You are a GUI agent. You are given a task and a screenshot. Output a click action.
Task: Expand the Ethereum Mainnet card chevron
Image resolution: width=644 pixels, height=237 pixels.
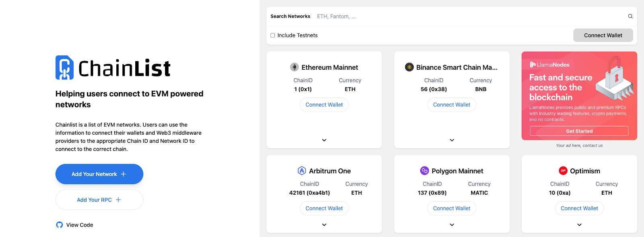(x=324, y=140)
